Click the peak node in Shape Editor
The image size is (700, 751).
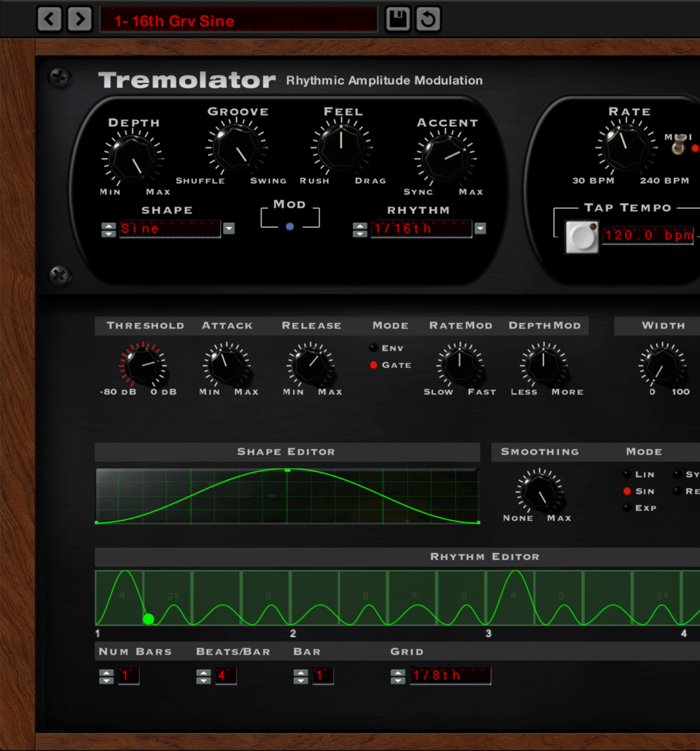(x=287, y=470)
